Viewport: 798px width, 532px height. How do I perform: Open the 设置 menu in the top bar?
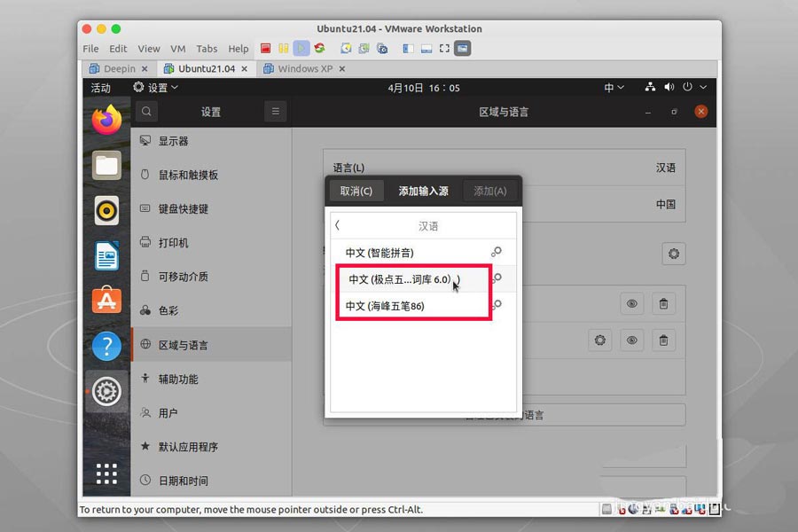156,87
